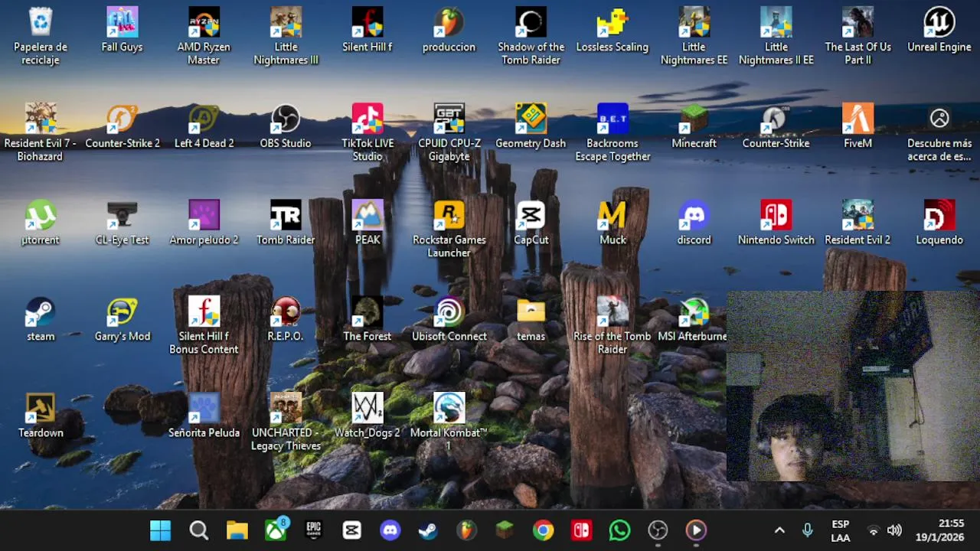Select the Resident Evil 2 icon
Viewport: 980px width, 551px height.
pos(857,223)
